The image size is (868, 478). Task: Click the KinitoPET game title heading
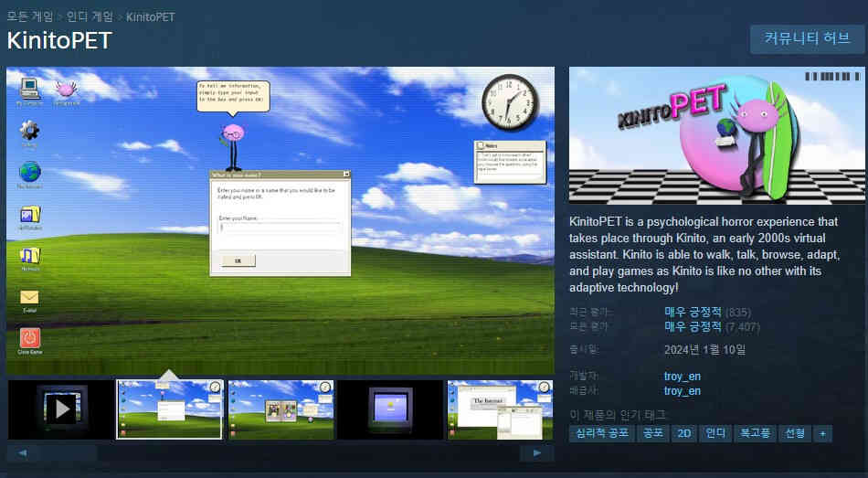tap(59, 40)
